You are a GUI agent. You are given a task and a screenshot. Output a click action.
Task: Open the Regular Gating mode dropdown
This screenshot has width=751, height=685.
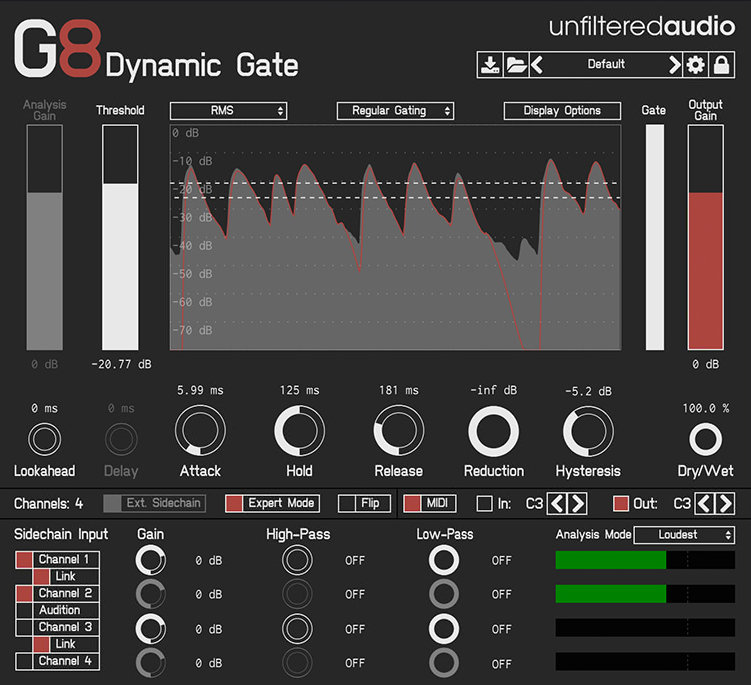(395, 111)
